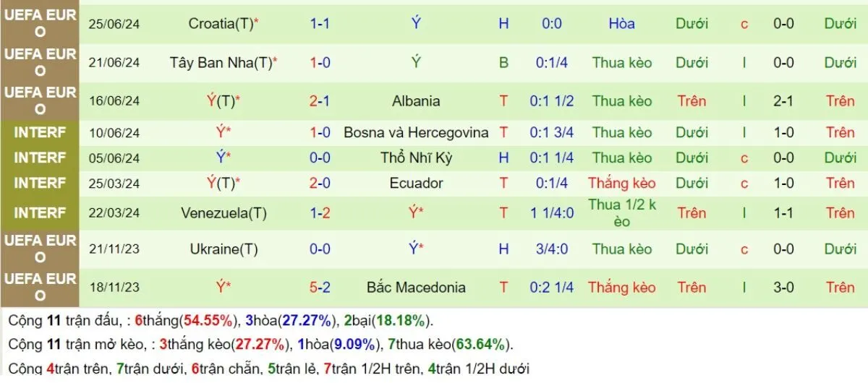Click the 1-2 score for Venezuela match

[x=320, y=213]
